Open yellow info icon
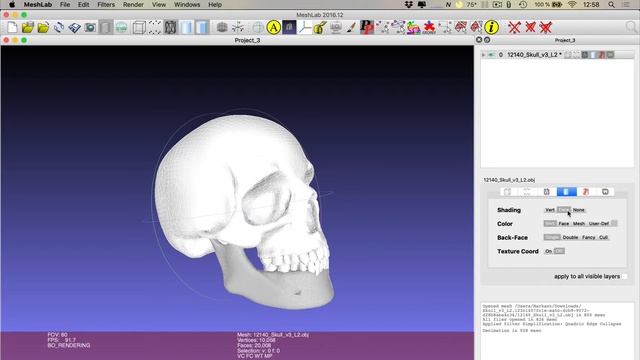 tap(491, 27)
